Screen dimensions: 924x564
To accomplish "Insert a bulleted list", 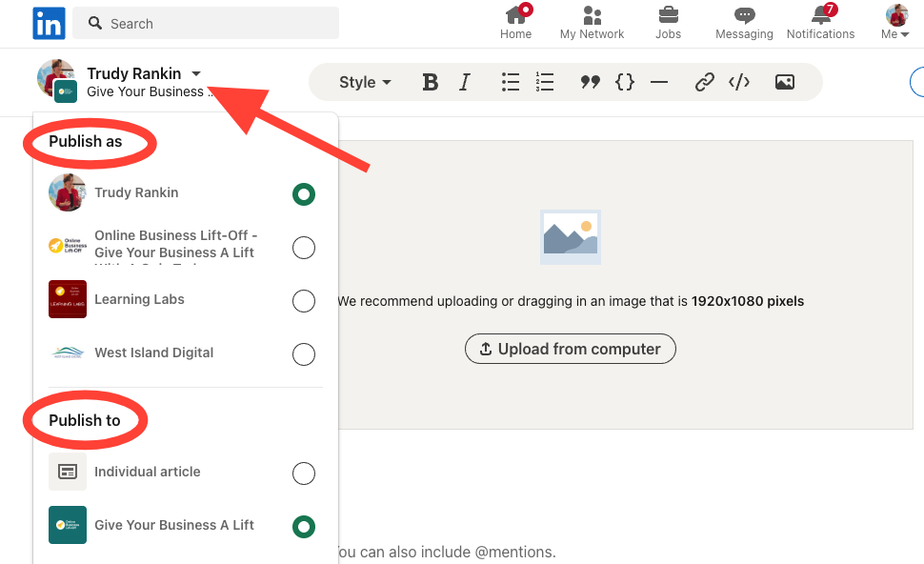I will point(511,82).
